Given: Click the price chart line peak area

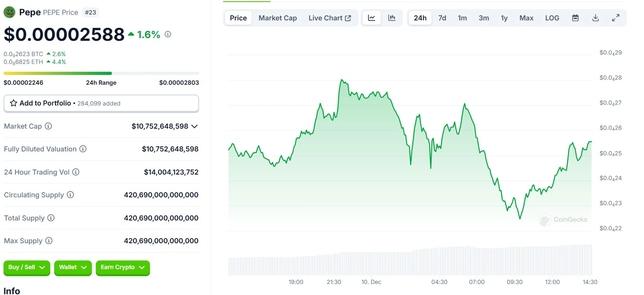Looking at the screenshot, I should pyautogui.click(x=342, y=81).
